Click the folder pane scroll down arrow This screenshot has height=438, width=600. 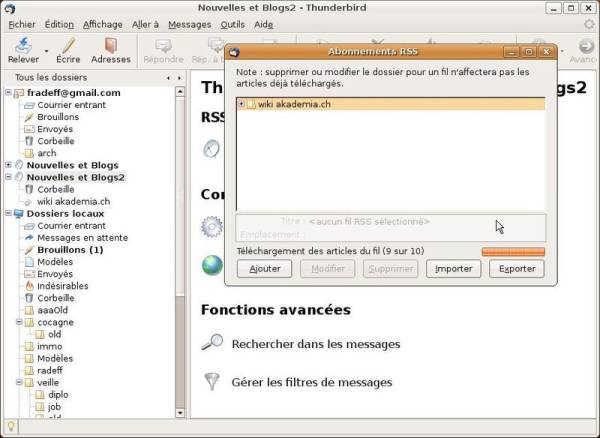[x=180, y=413]
